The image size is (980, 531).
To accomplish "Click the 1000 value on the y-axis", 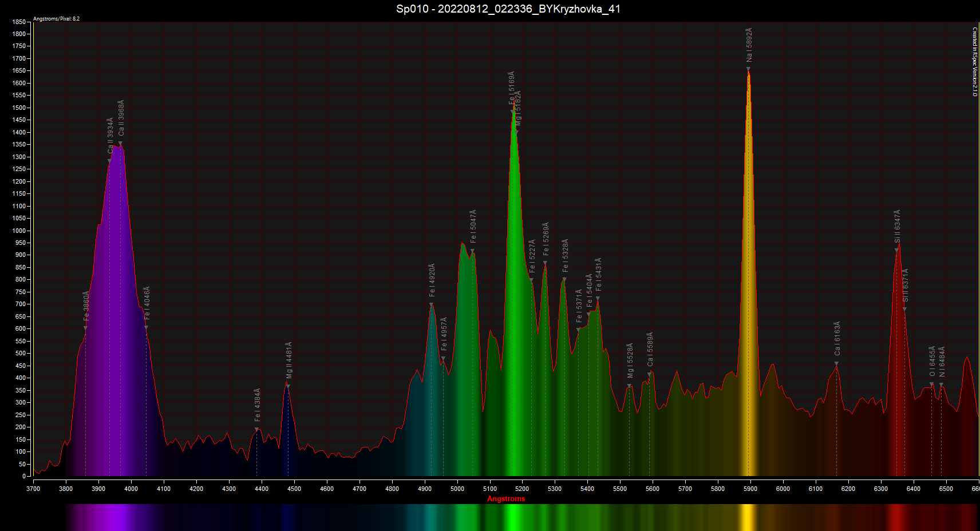I will point(19,231).
